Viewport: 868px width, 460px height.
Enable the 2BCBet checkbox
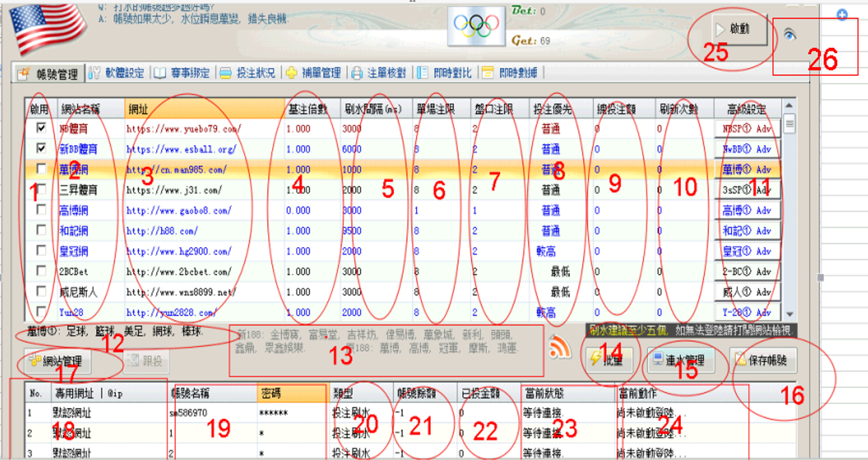pos(42,272)
